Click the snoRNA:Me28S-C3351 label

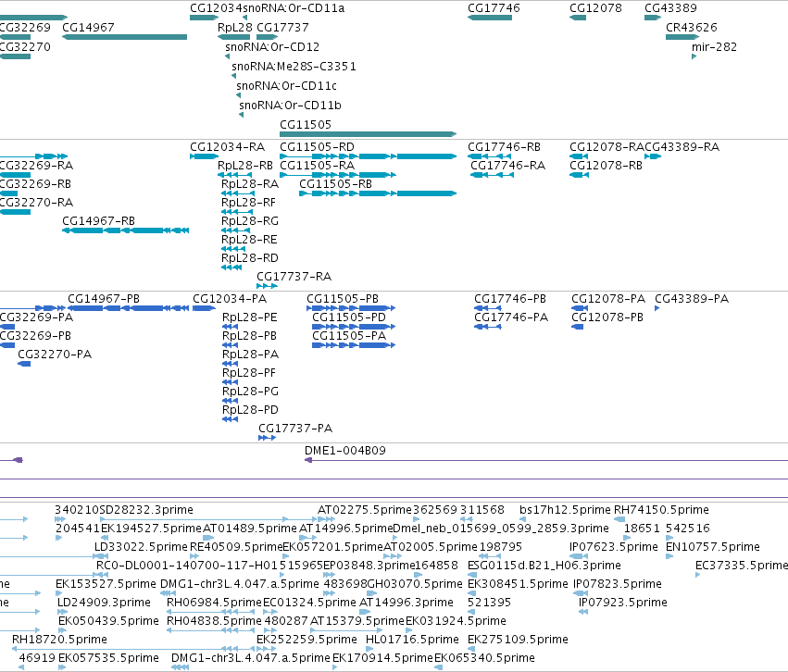click(x=294, y=67)
